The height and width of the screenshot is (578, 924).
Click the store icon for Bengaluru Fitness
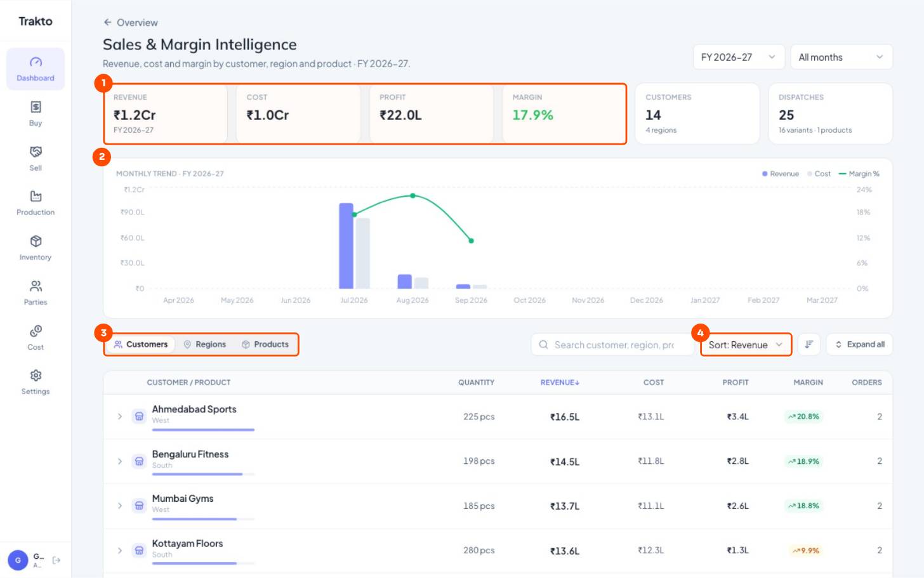coord(139,461)
